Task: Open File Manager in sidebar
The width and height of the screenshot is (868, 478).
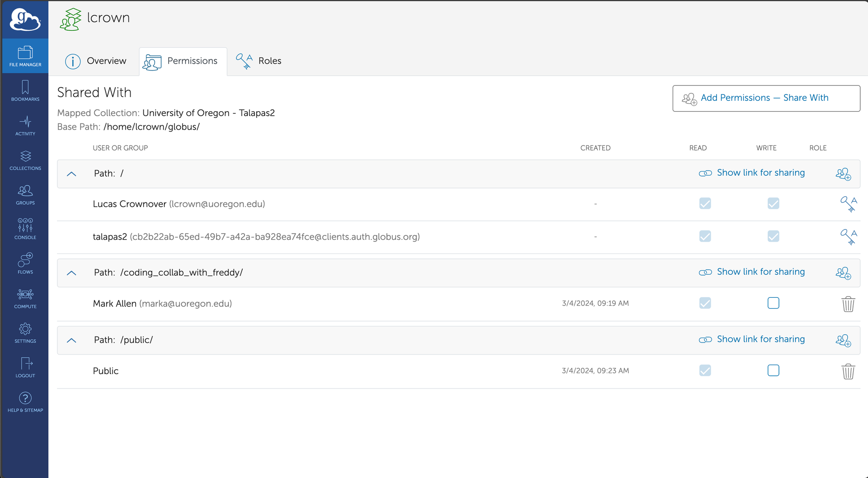Action: pos(25,56)
